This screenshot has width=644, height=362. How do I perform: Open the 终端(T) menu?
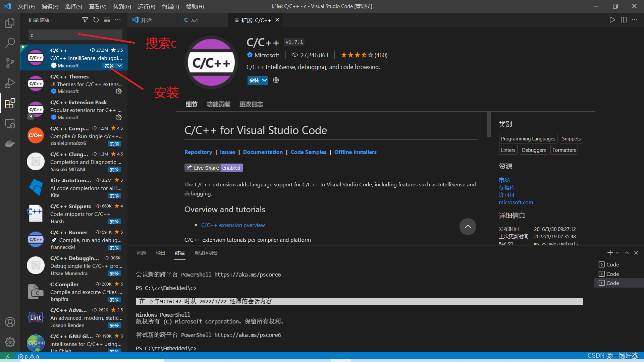pyautogui.click(x=170, y=6)
